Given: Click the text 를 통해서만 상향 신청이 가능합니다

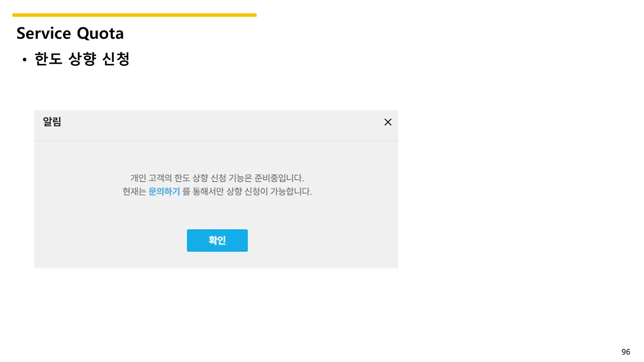Looking at the screenshot, I should point(247,192).
